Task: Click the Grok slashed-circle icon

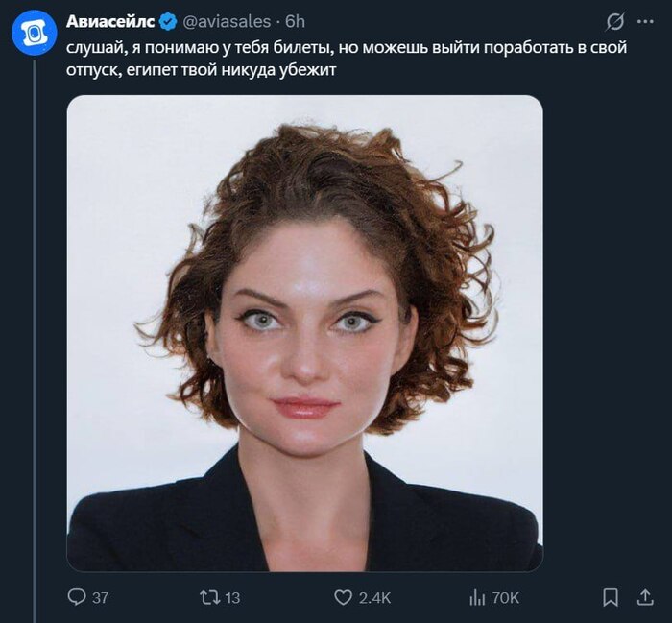Action: (615, 22)
